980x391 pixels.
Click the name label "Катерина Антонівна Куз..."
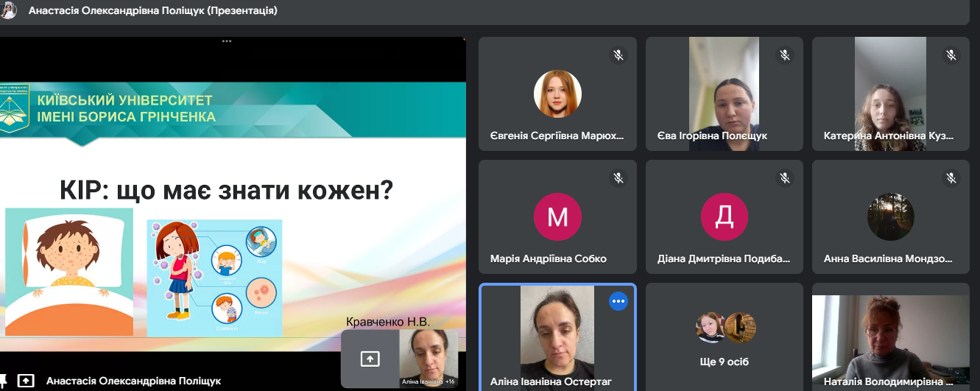pyautogui.click(x=889, y=136)
